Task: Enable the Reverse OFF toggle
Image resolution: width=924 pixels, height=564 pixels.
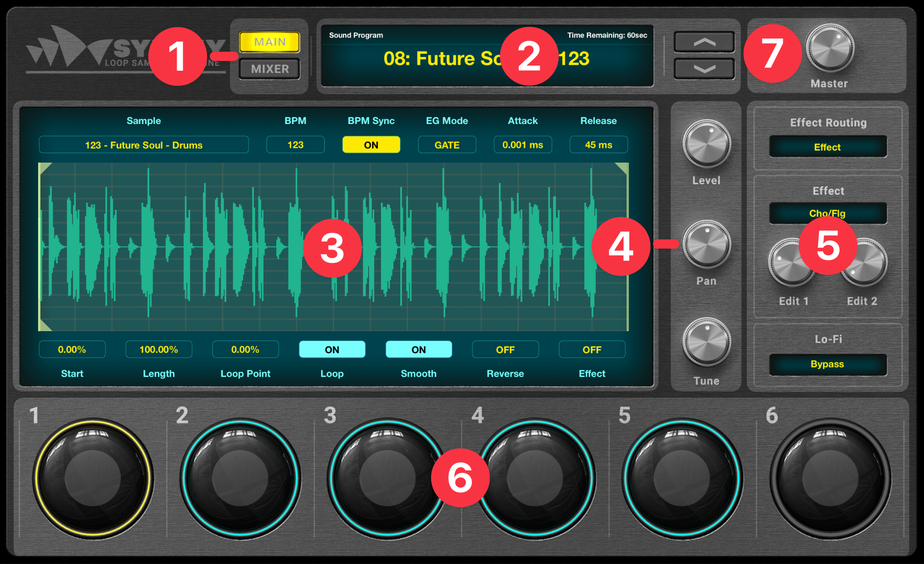Action: click(x=505, y=350)
